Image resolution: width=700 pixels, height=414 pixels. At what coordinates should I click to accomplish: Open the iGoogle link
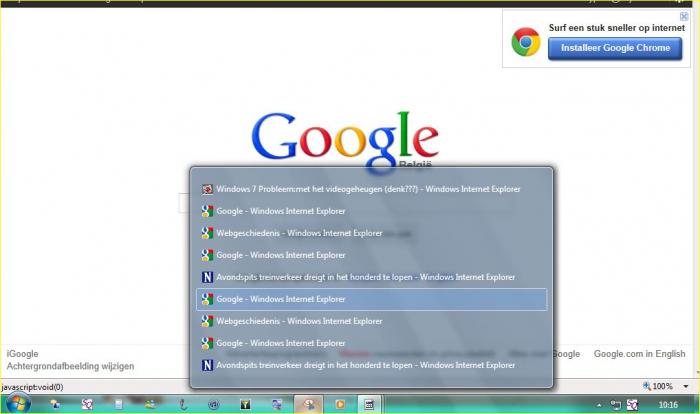click(x=22, y=354)
